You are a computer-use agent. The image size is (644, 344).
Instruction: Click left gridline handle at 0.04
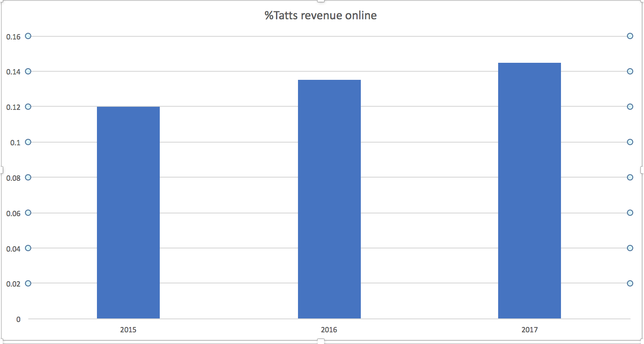pos(28,248)
